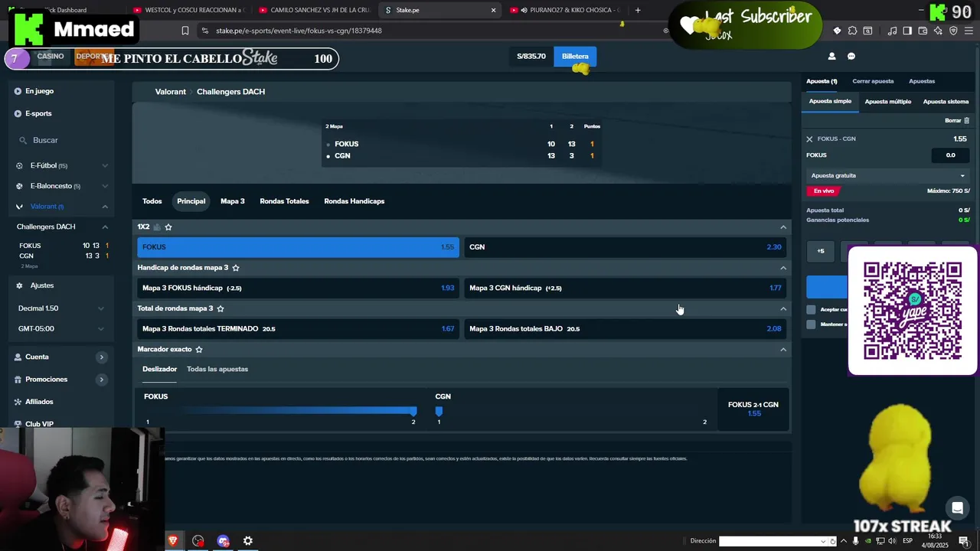Open the live support chat widget
The height and width of the screenshot is (551, 980).
[x=957, y=508]
